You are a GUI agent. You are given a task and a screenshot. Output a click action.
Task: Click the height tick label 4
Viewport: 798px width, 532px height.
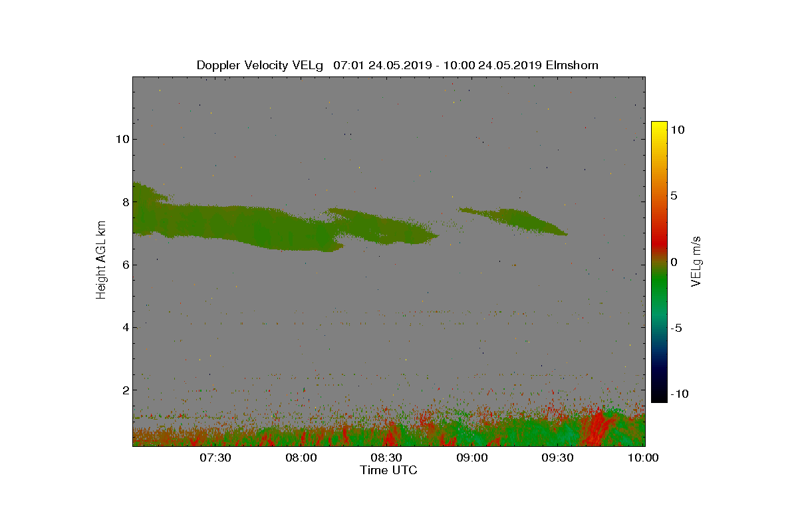pos(124,327)
